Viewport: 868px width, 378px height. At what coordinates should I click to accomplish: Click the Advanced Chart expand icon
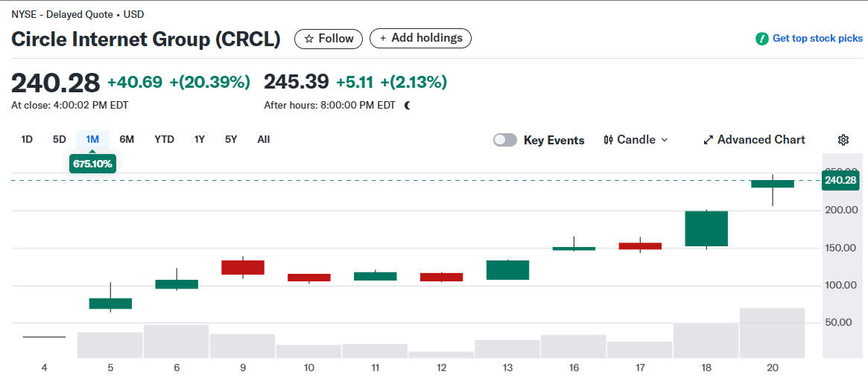(709, 140)
